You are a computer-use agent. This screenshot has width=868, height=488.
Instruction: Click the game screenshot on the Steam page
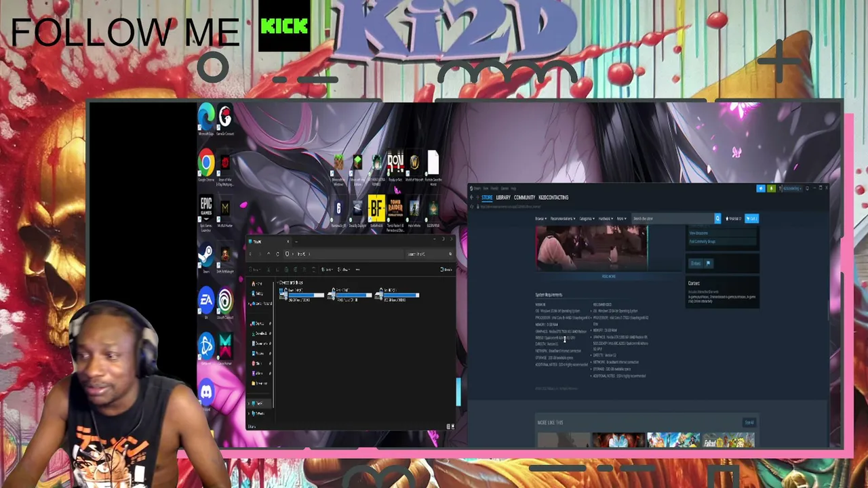[591, 248]
